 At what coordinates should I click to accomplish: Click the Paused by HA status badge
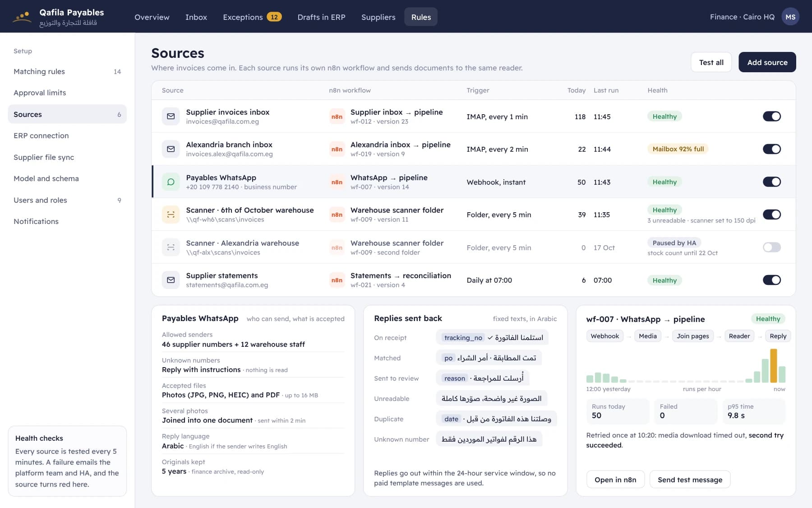point(674,243)
